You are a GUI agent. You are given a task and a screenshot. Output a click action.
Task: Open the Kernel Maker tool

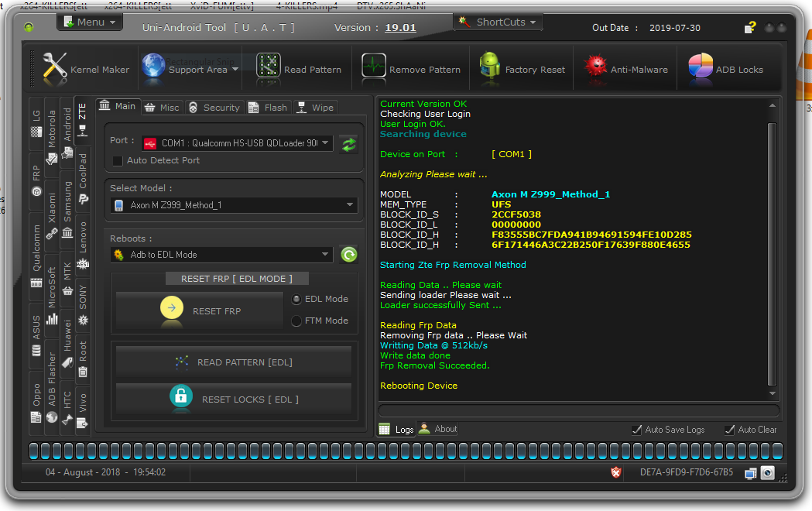(x=85, y=69)
